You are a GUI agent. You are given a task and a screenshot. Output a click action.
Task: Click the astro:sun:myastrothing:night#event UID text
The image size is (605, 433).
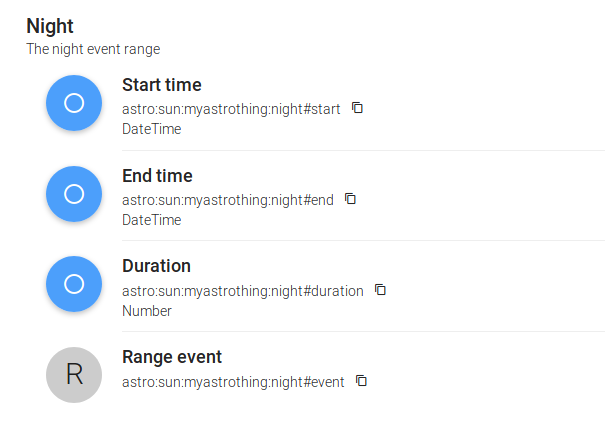coord(233,382)
